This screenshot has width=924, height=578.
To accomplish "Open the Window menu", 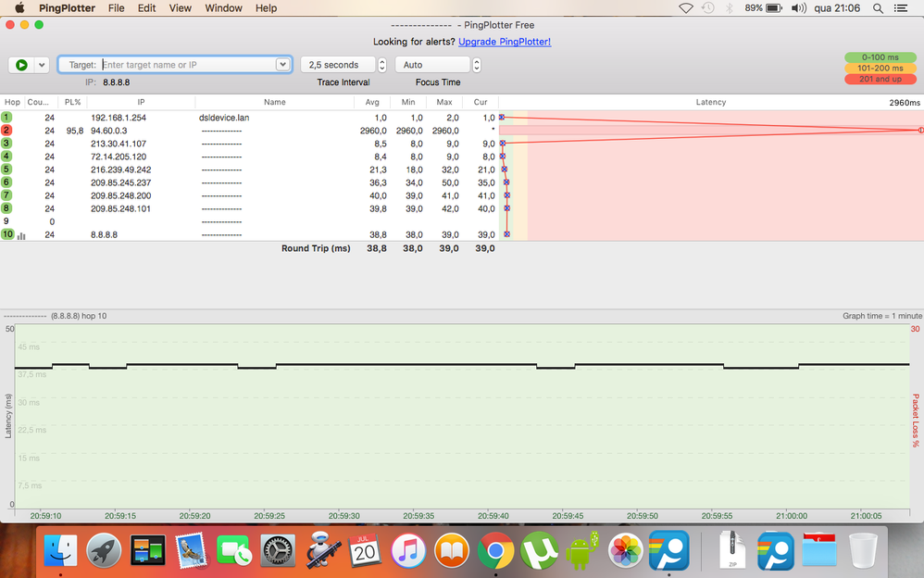I will pos(223,8).
